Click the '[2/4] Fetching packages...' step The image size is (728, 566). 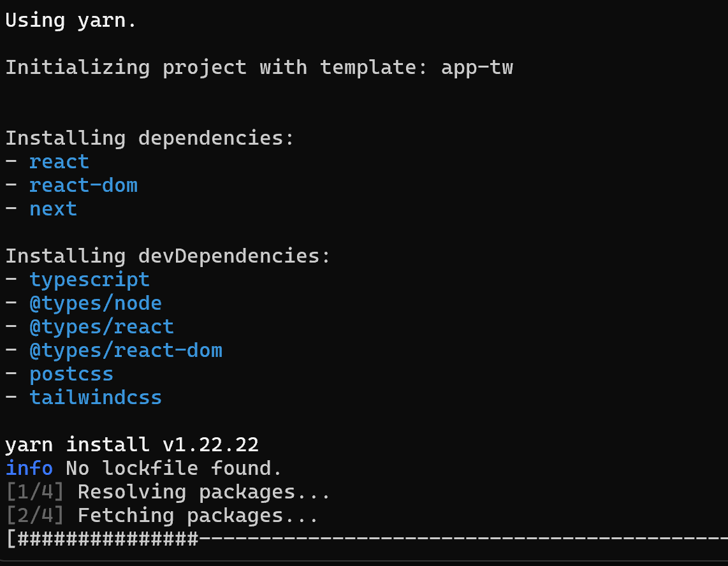point(161,516)
